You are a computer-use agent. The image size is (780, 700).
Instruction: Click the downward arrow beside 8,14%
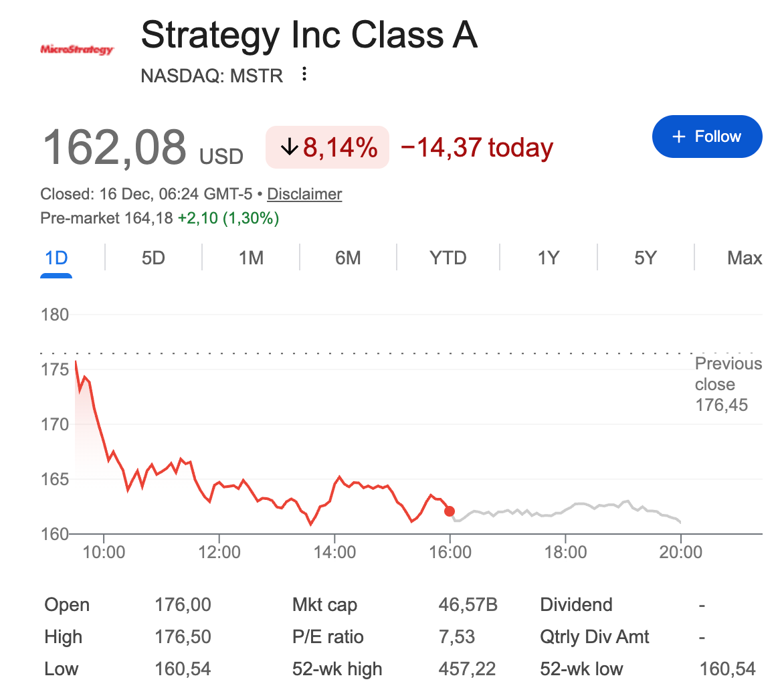pyautogui.click(x=289, y=147)
